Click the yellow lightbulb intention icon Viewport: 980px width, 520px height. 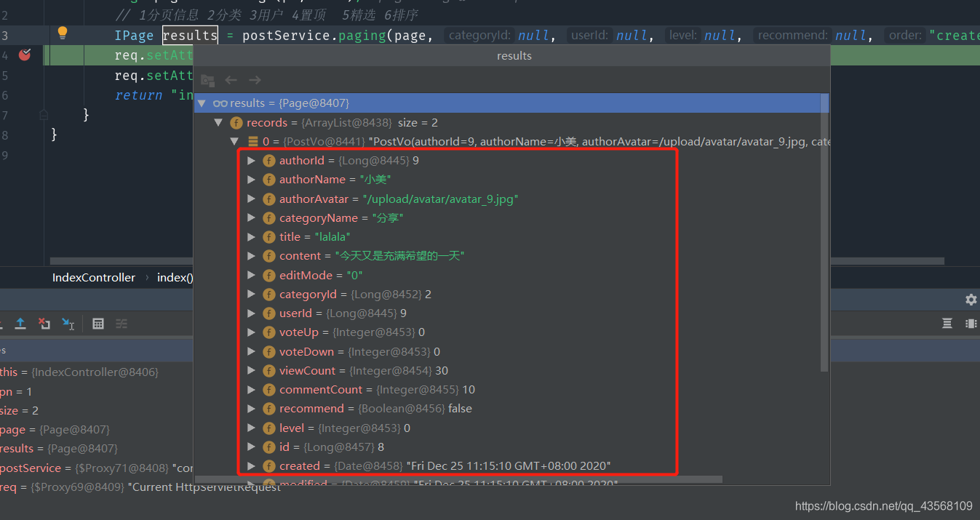(x=63, y=33)
